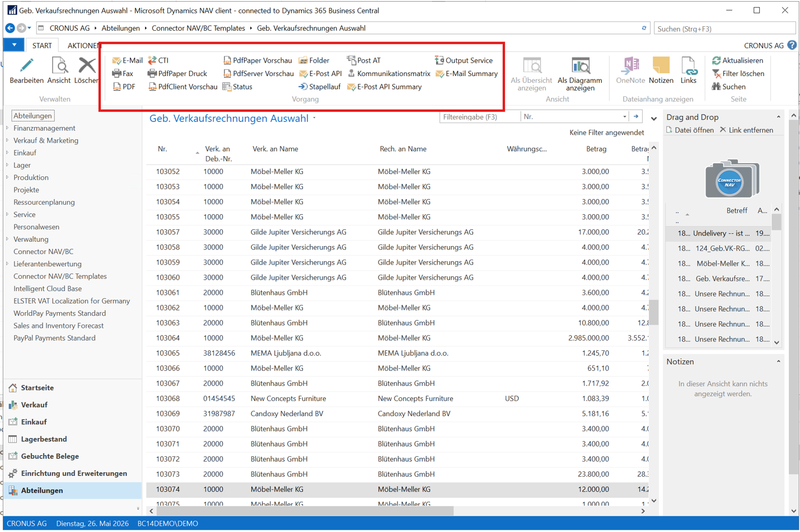Expand the Verkauf & Marketing node
This screenshot has width=800, height=532.
click(7, 140)
